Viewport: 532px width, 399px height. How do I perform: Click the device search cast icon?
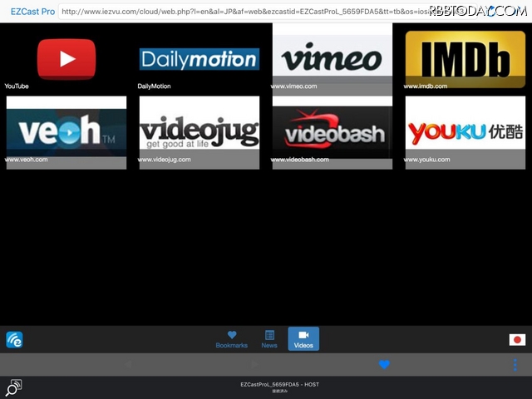[14, 387]
